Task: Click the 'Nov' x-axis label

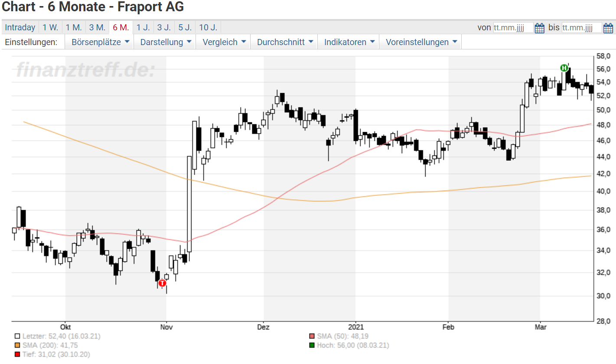Action: click(x=166, y=327)
